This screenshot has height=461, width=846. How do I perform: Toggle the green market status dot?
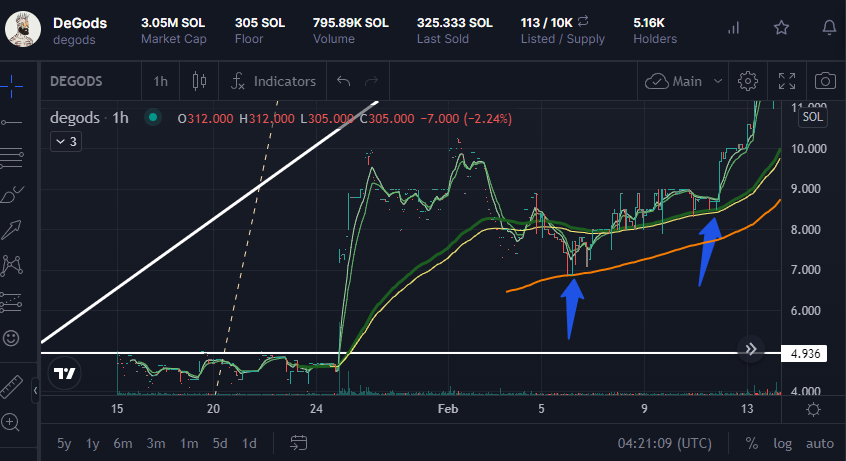153,117
